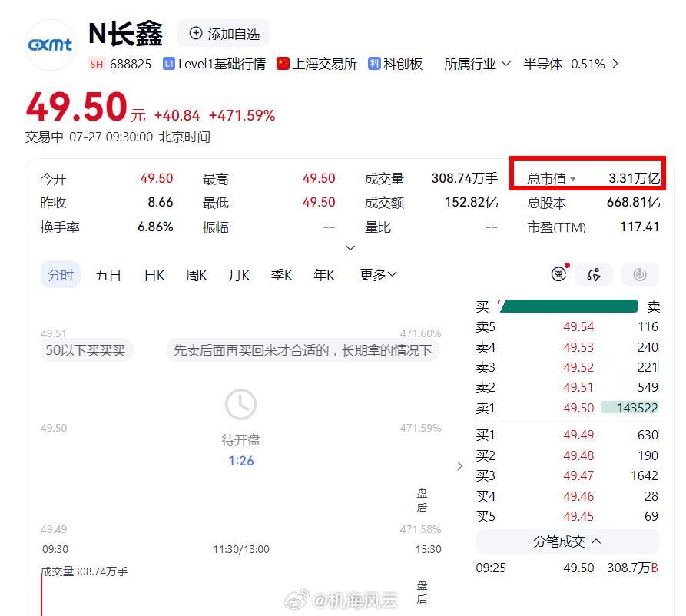Click the 成交额 value 152.82亿
This screenshot has width=686, height=616.
tap(471, 202)
